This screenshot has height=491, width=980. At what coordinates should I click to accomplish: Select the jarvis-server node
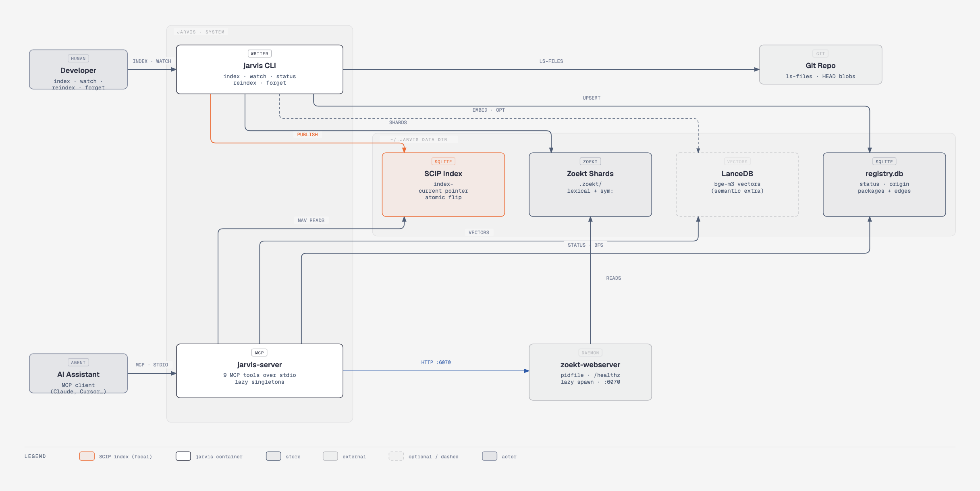[x=260, y=371]
